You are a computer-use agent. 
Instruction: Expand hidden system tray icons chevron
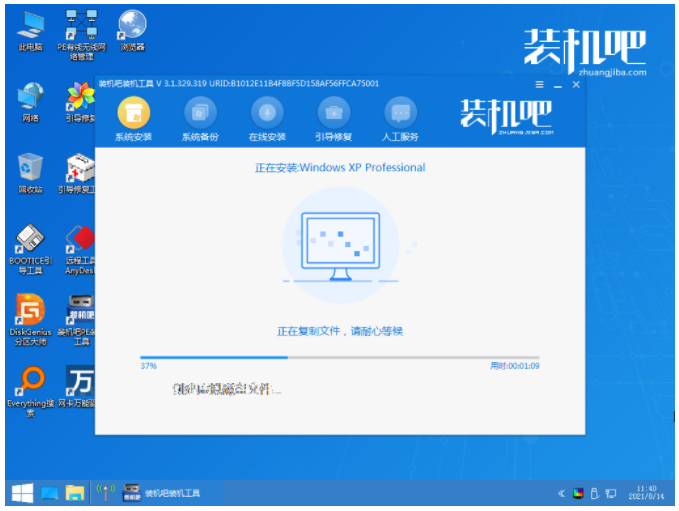(561, 493)
